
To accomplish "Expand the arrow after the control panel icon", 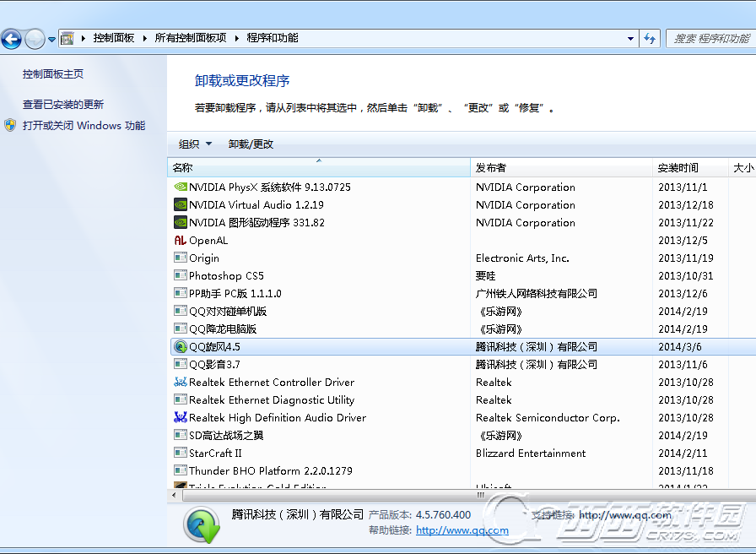I will pos(83,38).
